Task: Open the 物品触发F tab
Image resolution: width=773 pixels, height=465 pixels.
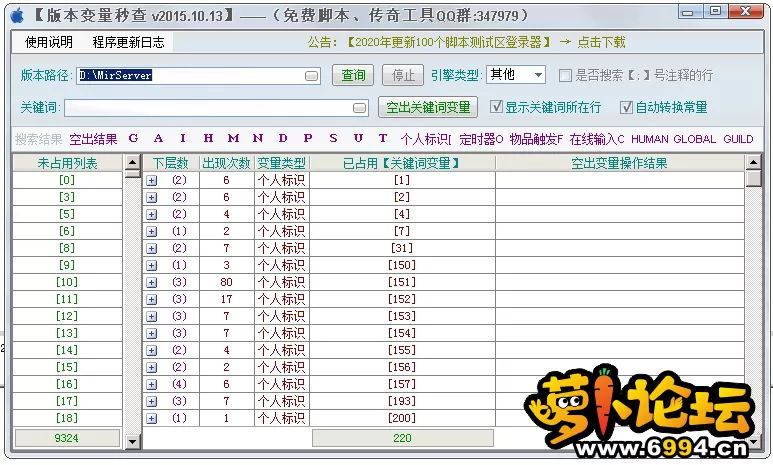Action: tap(536, 140)
